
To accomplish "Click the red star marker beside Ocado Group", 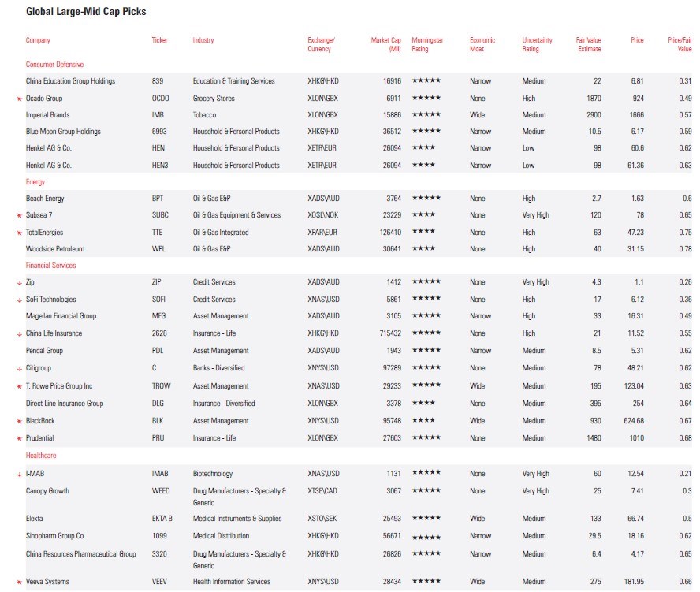I will pyautogui.click(x=19, y=99).
